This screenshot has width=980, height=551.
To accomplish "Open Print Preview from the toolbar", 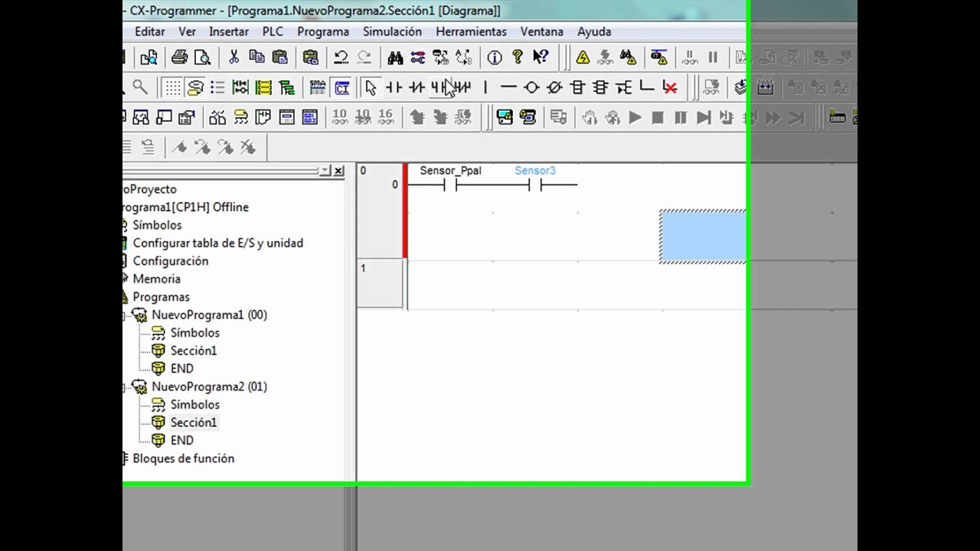I will point(202,57).
